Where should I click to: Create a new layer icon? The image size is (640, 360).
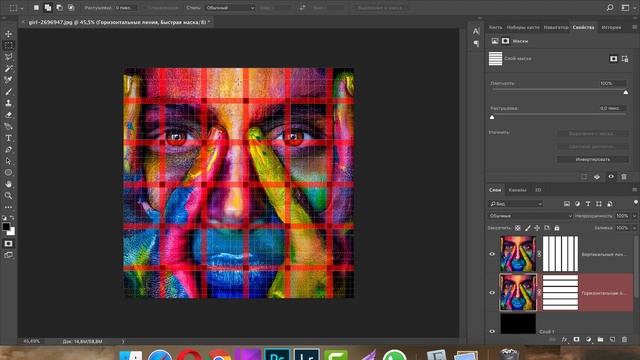612,340
